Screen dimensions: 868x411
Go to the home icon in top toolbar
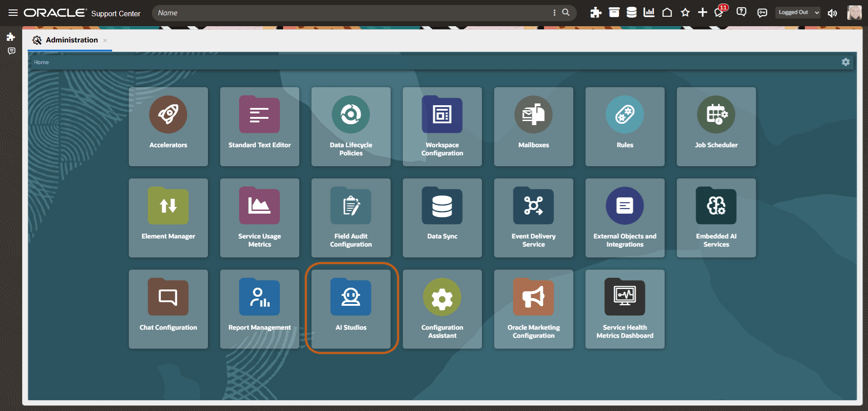coord(667,13)
